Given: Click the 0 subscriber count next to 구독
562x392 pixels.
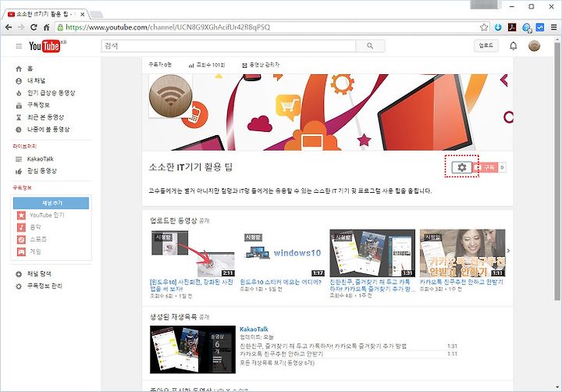Looking at the screenshot, I should (502, 167).
